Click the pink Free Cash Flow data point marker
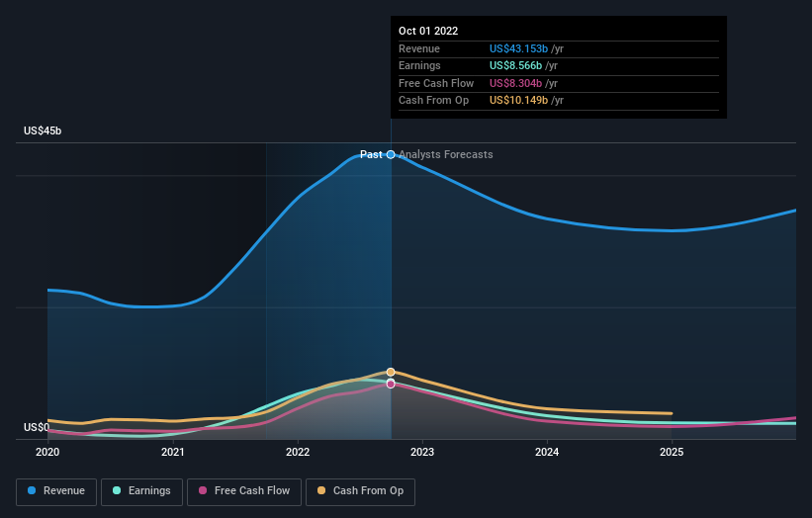 coord(391,385)
